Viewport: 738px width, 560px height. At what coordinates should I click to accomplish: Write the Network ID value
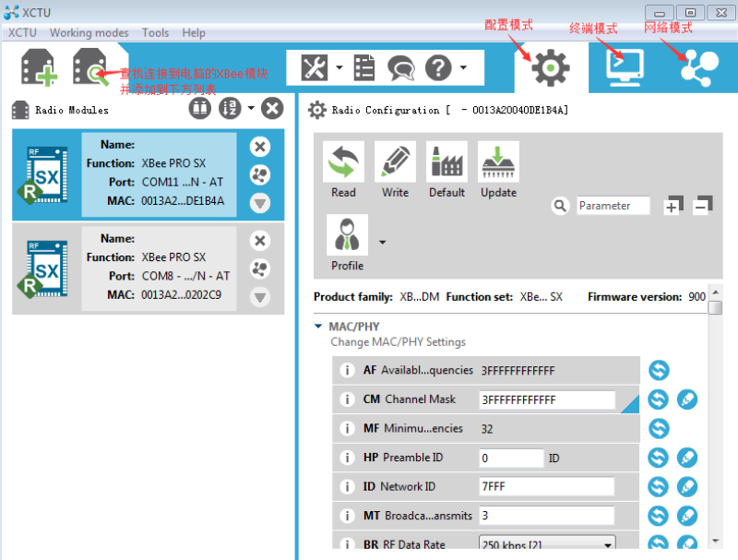pos(687,487)
